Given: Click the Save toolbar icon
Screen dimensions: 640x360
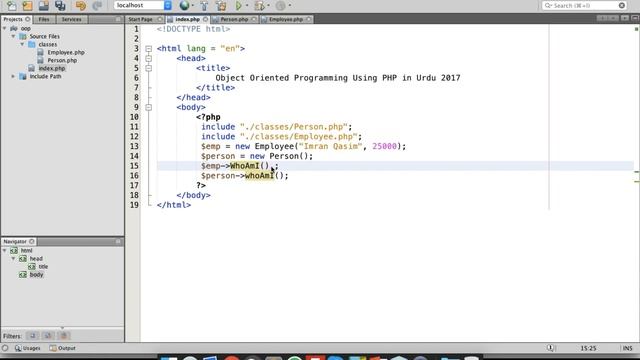Looking at the screenshot, I should [x=44, y=5].
